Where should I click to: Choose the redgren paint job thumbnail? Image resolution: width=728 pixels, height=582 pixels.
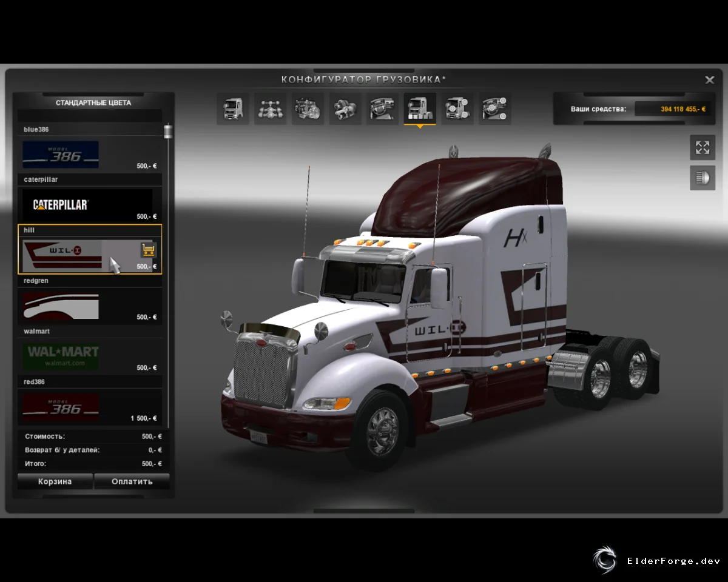[61, 306]
